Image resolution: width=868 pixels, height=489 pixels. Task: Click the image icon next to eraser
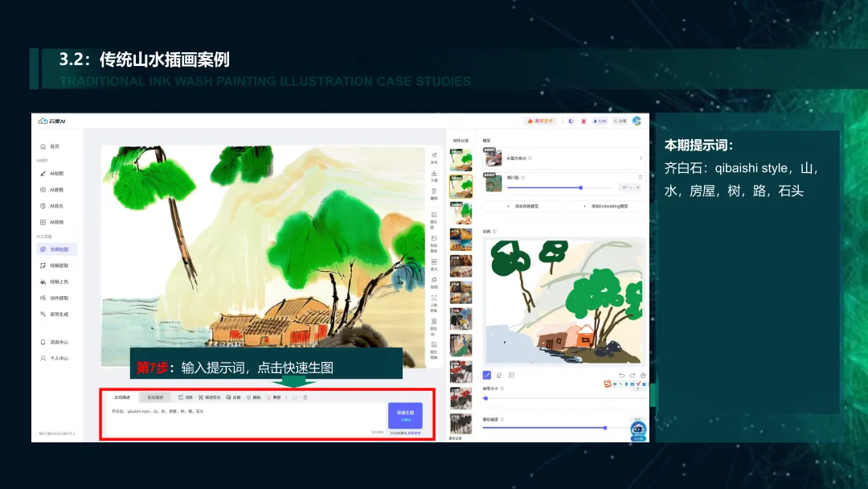pos(511,376)
